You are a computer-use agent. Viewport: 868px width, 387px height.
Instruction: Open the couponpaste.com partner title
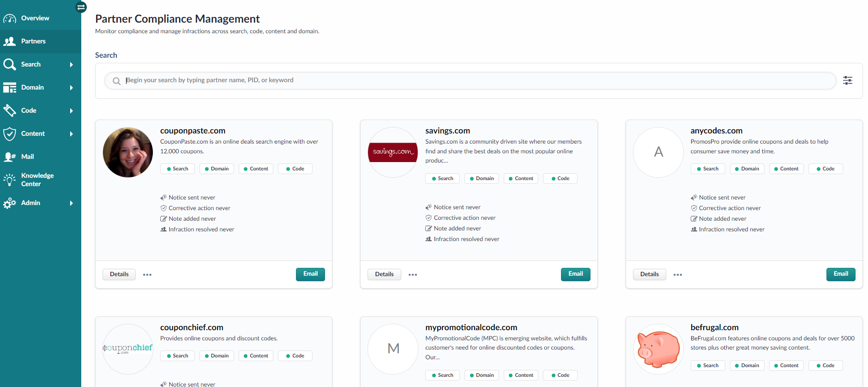pos(193,131)
